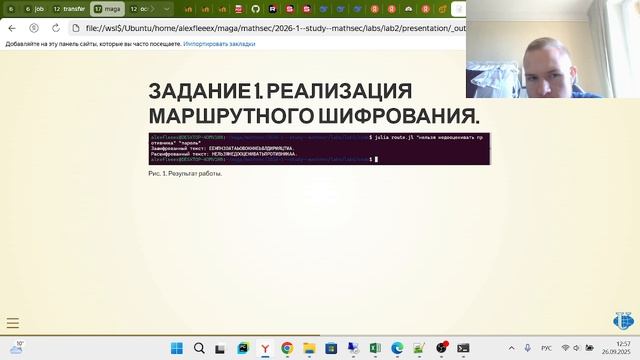Click the microphone tray icon
This screenshot has height=360, width=640.
pos(527,348)
